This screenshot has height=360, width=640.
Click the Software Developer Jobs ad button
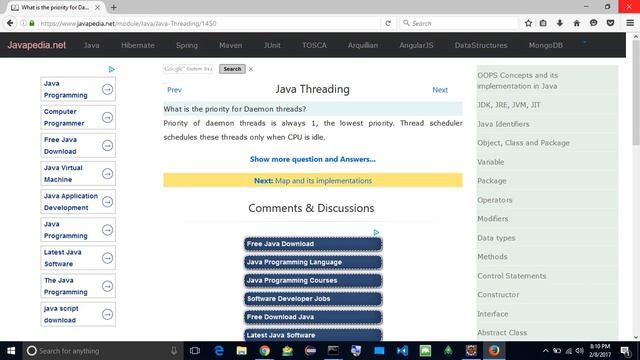click(313, 298)
